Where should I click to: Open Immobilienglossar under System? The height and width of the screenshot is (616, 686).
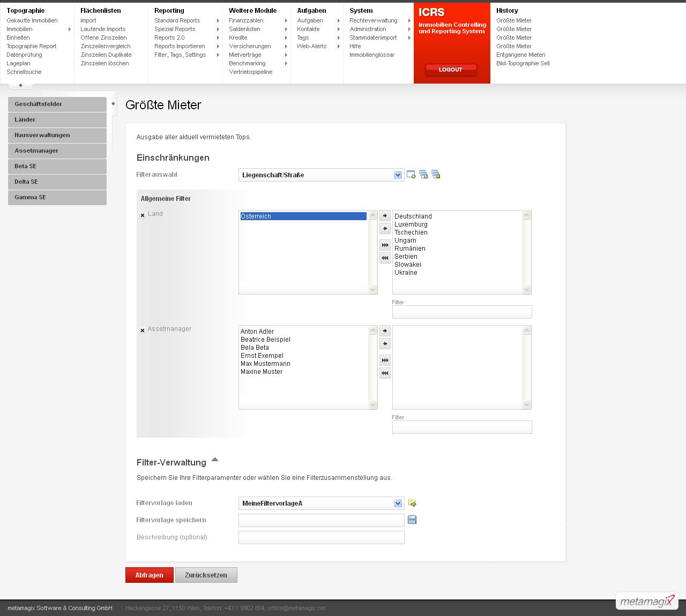(x=372, y=55)
